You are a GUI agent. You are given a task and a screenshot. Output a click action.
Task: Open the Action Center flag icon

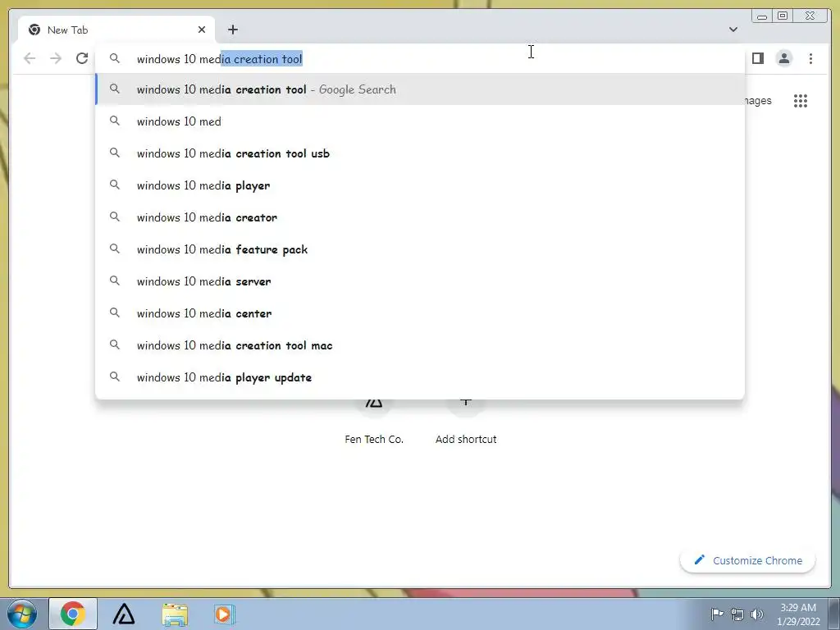coord(717,614)
